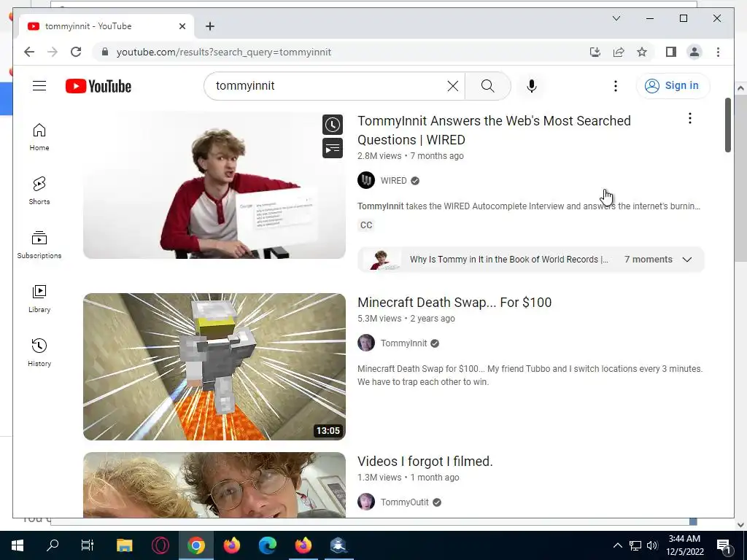This screenshot has height=560, width=747.
Task: Click the CC closed captions badge
Action: pyautogui.click(x=366, y=225)
